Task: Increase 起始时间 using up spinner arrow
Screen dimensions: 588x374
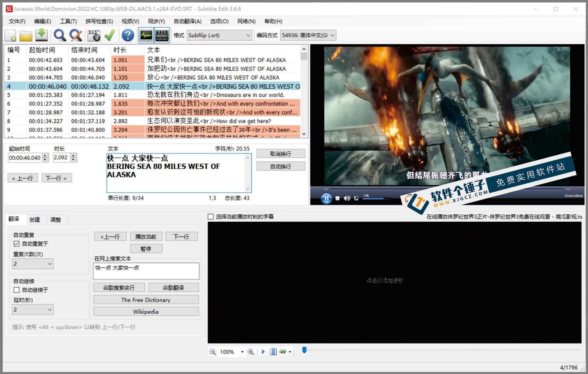Action: pos(45,156)
